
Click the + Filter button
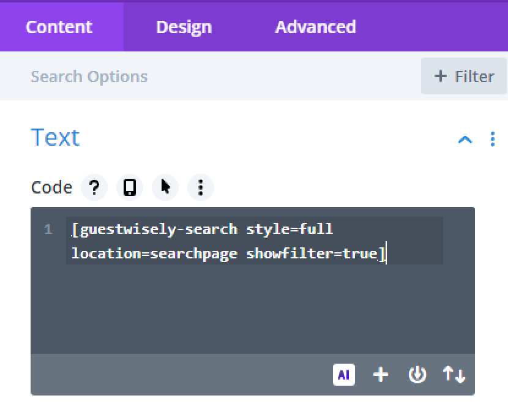click(x=464, y=77)
